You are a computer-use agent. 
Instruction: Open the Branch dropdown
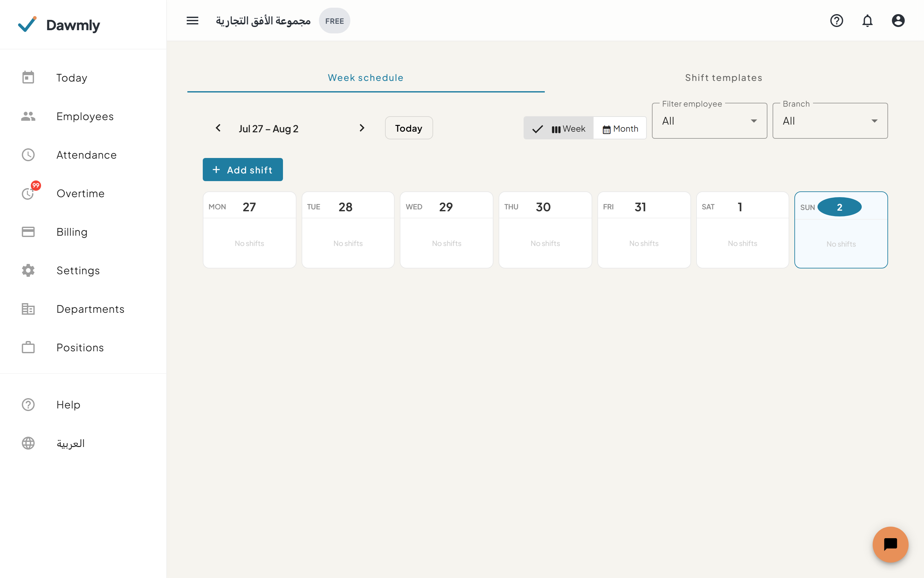point(830,121)
